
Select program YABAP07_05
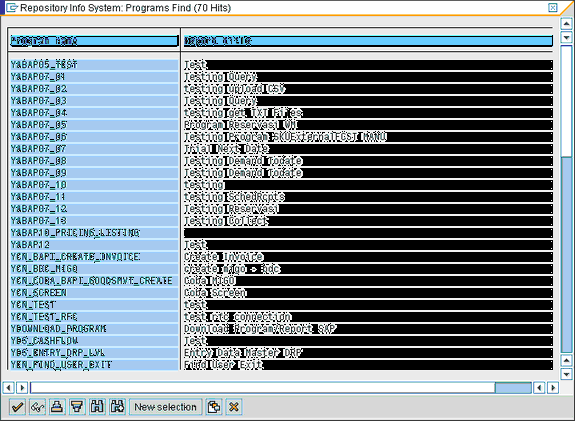point(94,125)
